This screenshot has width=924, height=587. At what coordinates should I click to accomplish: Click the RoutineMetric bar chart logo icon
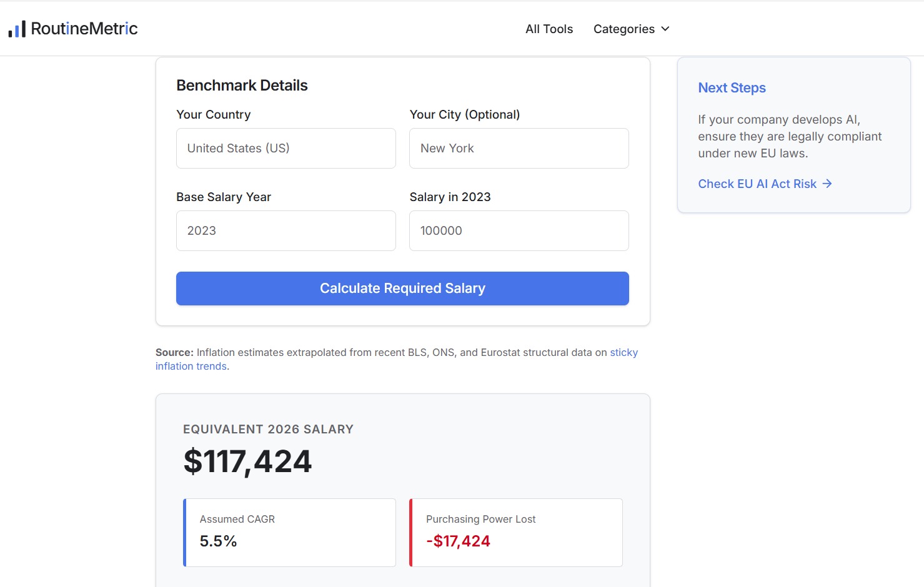point(17,29)
